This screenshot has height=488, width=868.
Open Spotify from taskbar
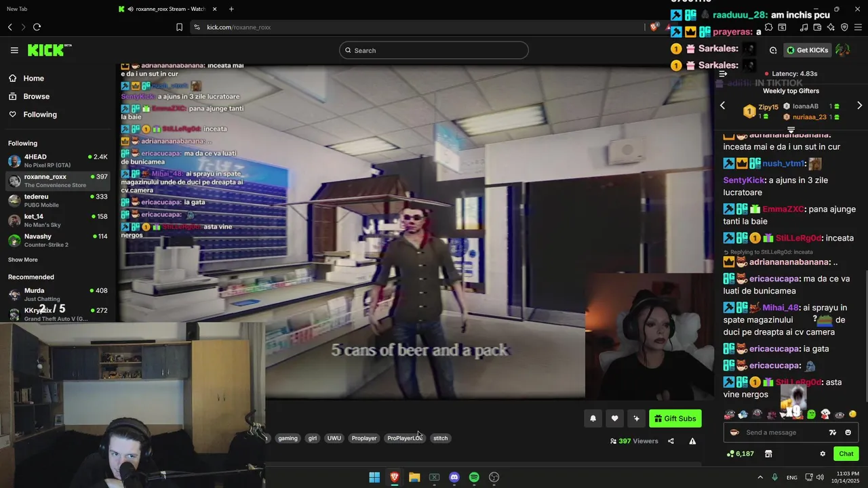[474, 477]
